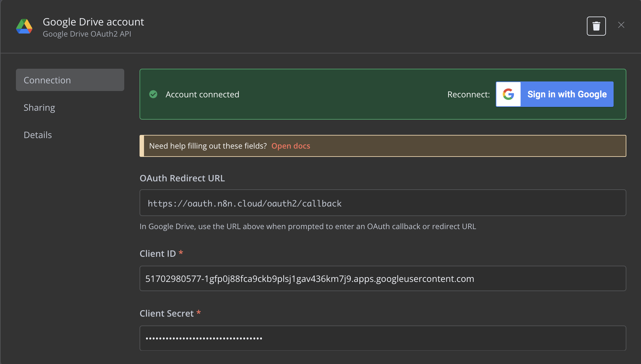Click the OAuth Redirect URL label

pyautogui.click(x=182, y=178)
